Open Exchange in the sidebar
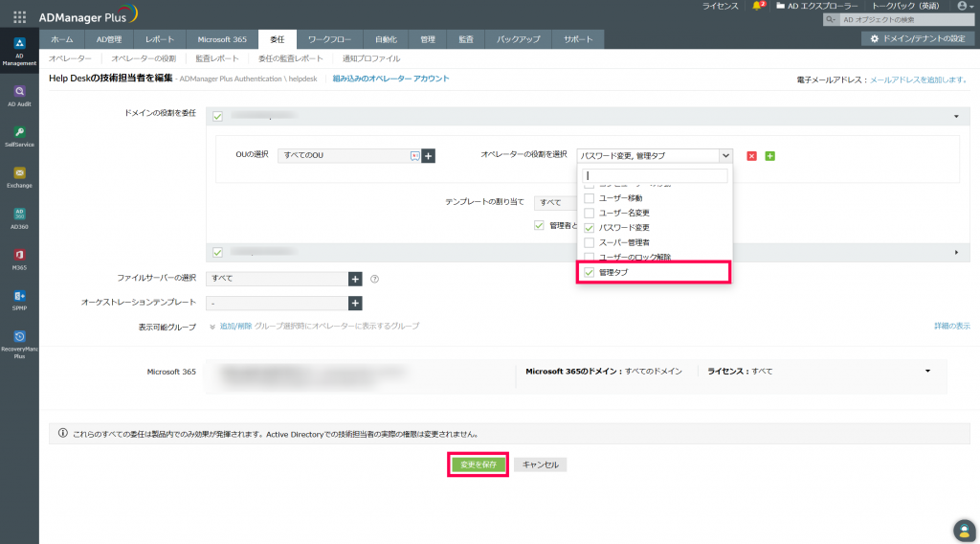The image size is (980, 544). pyautogui.click(x=19, y=177)
